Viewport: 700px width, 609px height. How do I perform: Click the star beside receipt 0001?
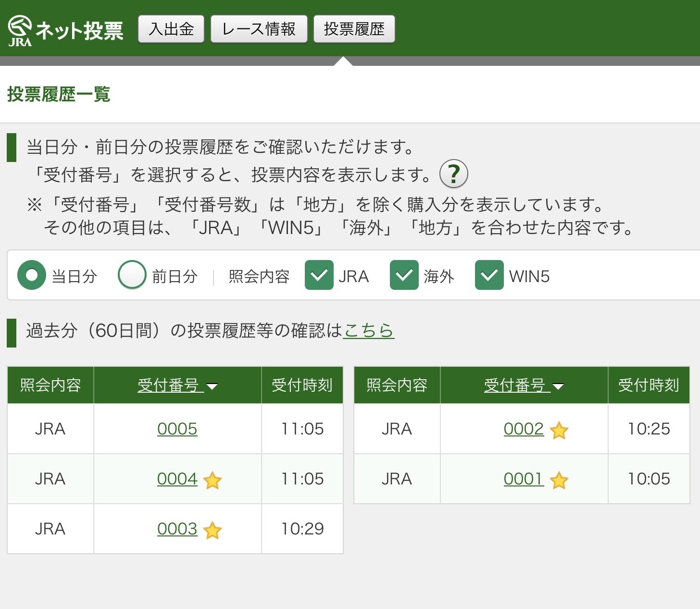pyautogui.click(x=559, y=480)
